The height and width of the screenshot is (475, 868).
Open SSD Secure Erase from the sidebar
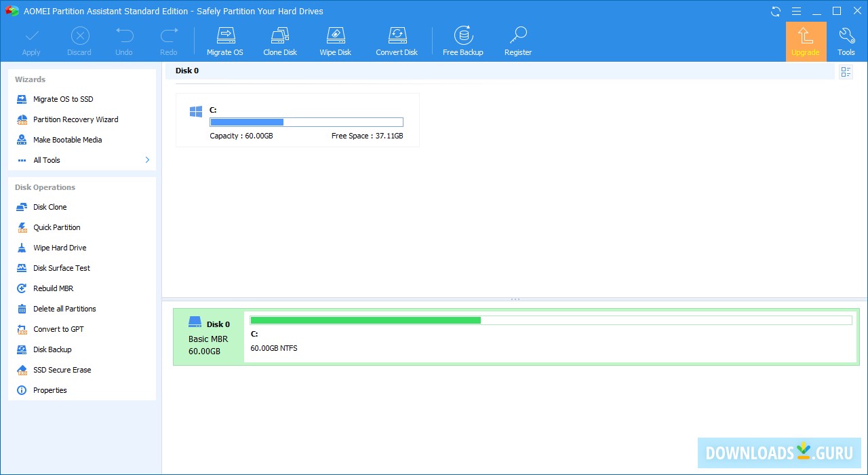[x=62, y=369]
